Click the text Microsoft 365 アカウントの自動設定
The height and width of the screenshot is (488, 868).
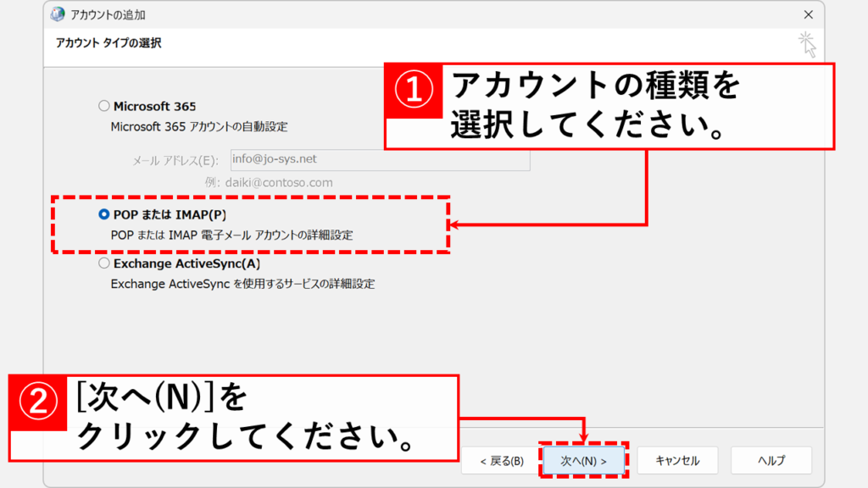click(x=199, y=127)
